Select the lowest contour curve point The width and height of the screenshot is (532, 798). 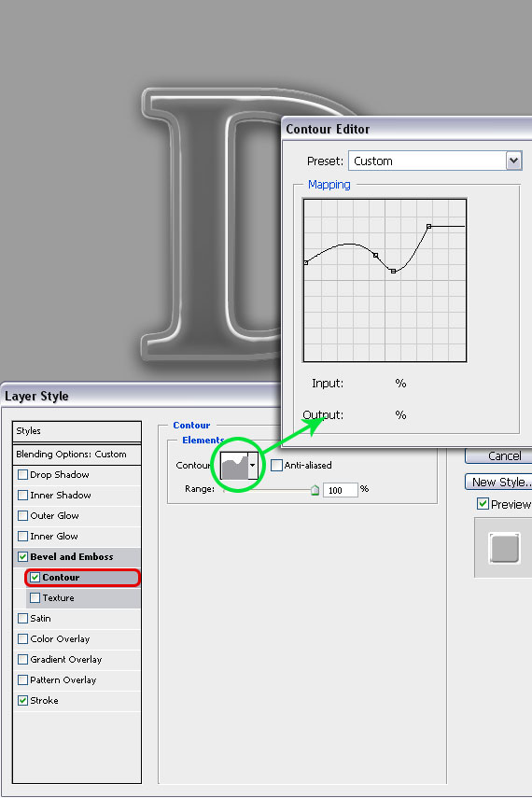click(394, 272)
